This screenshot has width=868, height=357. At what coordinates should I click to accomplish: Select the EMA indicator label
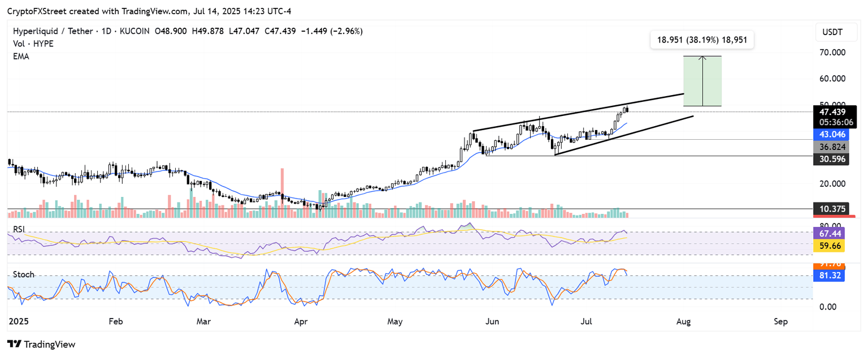coord(21,57)
